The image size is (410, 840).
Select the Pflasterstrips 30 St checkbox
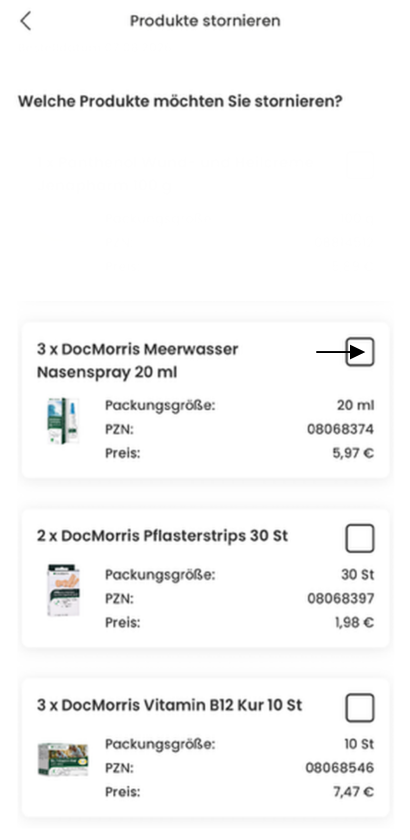360,538
